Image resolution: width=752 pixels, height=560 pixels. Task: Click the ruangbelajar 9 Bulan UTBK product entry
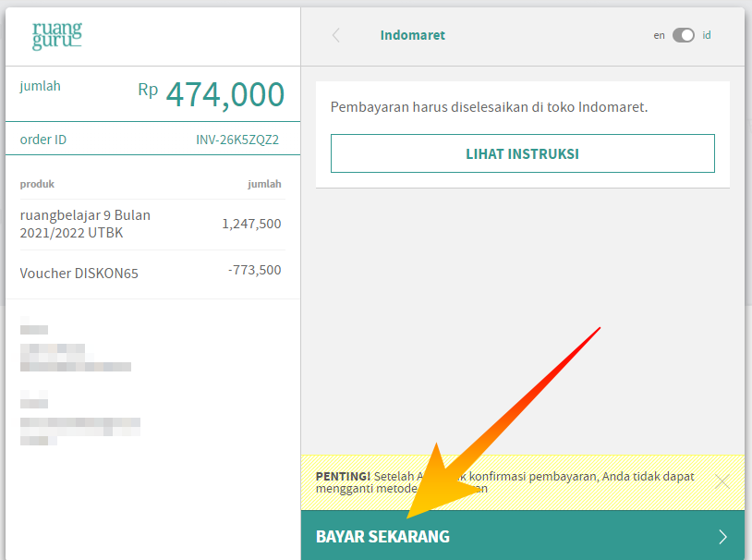coord(85,224)
